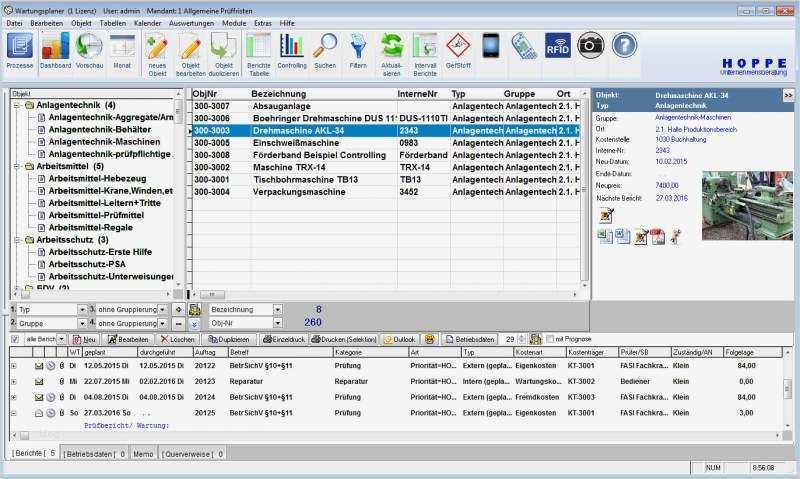
Task: Open the Dashboard toolbar icon
Action: [x=55, y=51]
